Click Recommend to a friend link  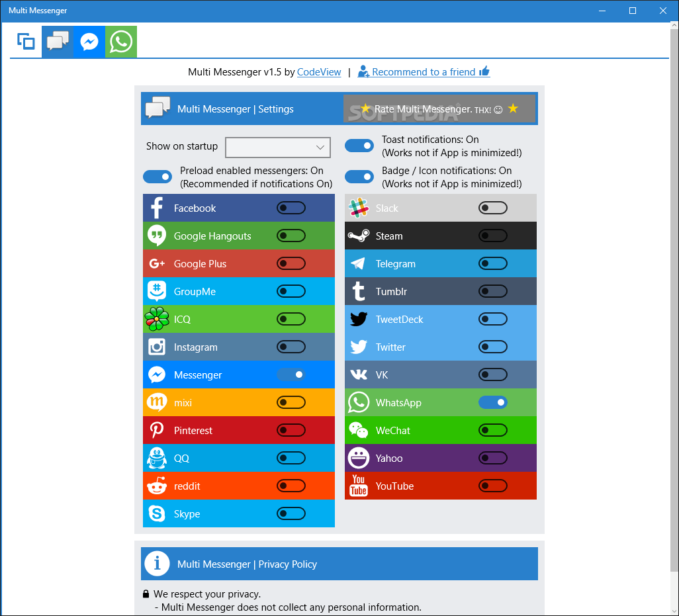tap(424, 72)
